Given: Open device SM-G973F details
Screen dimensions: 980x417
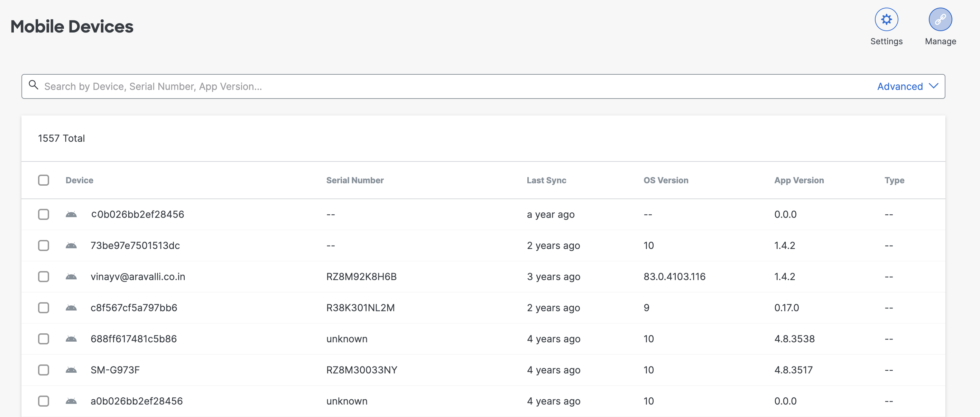Looking at the screenshot, I should (x=115, y=370).
